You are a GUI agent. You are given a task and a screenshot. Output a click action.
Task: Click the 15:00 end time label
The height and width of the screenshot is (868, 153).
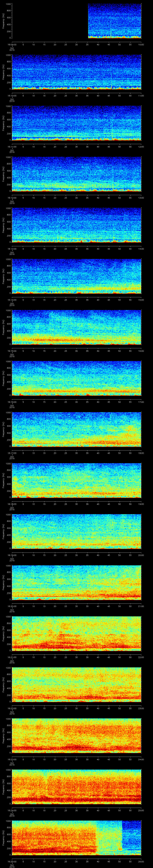(141, 300)
